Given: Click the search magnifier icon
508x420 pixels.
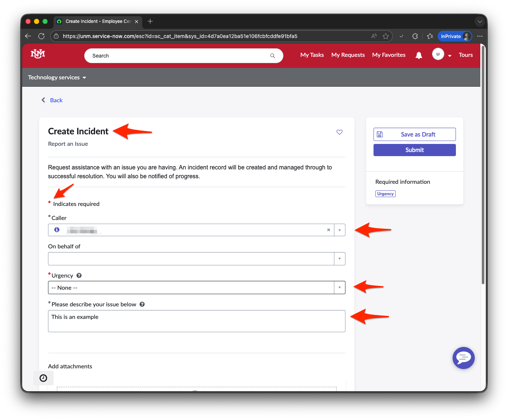Looking at the screenshot, I should click(x=272, y=56).
